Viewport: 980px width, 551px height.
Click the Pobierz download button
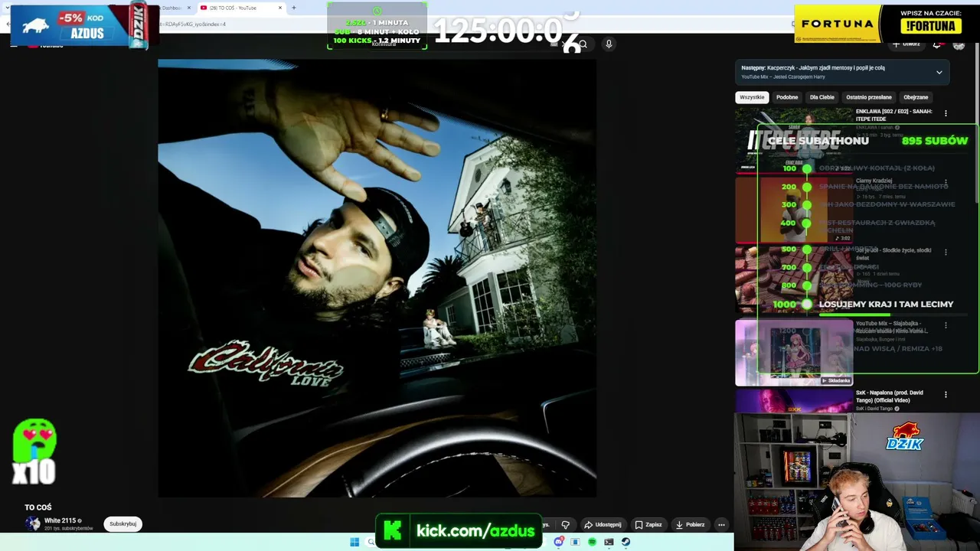[x=690, y=524]
